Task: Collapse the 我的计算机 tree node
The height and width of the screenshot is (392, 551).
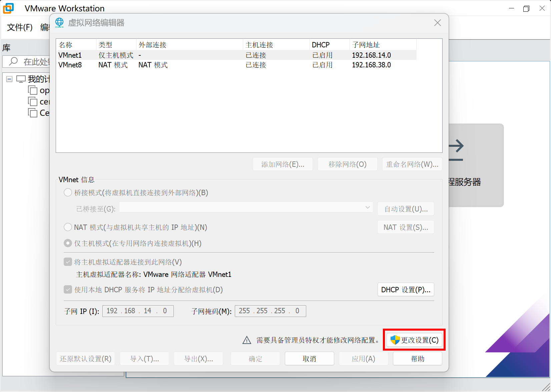Action: [x=9, y=79]
